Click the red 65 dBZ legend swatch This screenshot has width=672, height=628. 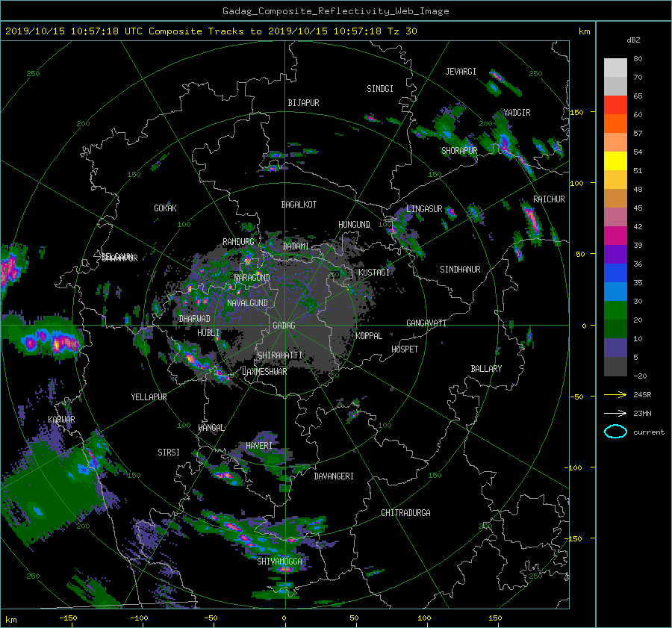(615, 105)
